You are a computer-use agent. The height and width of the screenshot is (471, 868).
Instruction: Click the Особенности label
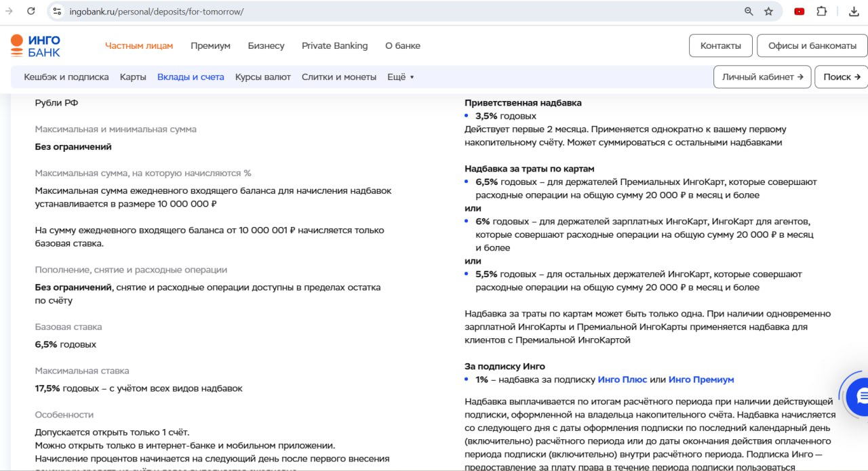(64, 415)
